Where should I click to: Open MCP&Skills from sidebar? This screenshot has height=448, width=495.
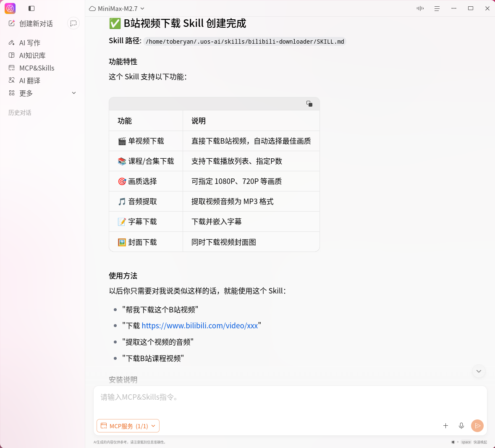pos(37,68)
